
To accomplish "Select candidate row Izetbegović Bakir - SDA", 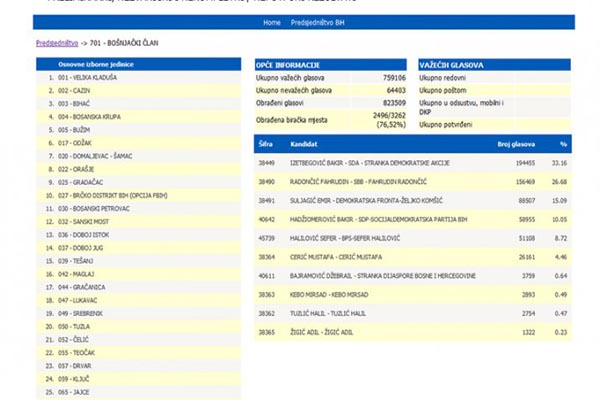I will click(x=413, y=163).
